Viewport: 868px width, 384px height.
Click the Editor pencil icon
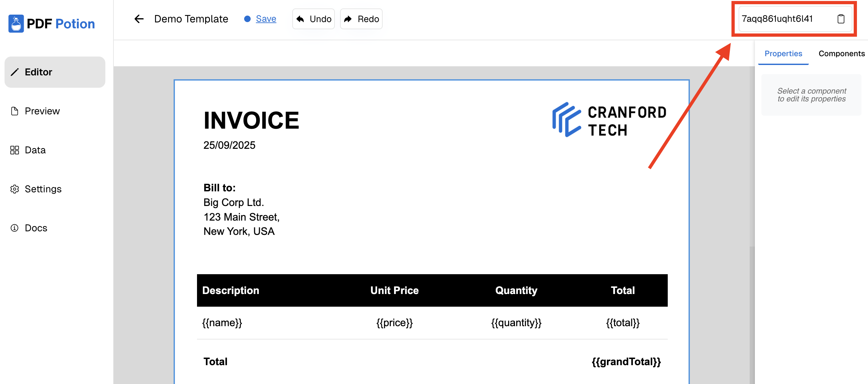15,72
